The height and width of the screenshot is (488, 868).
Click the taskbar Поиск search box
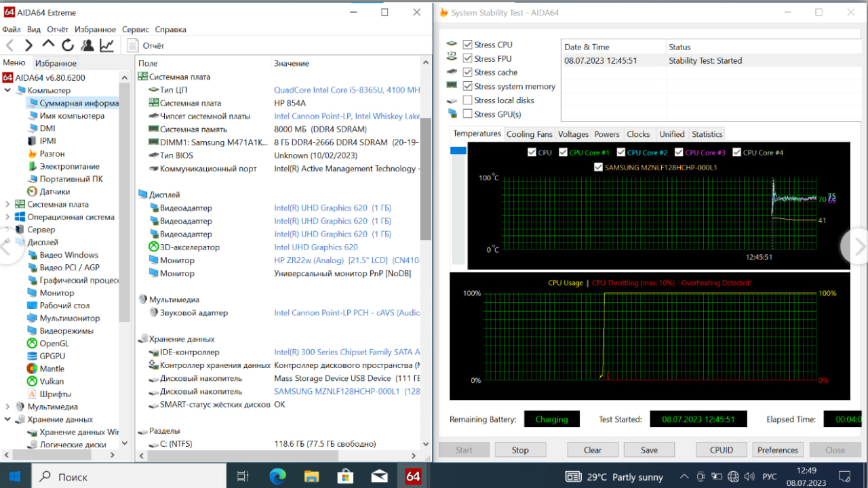coord(129,476)
